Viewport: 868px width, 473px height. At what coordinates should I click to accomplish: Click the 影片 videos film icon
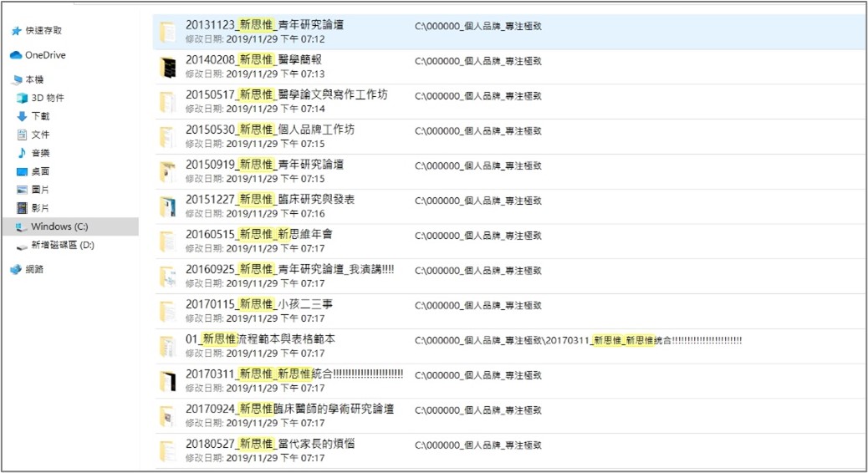click(x=22, y=208)
